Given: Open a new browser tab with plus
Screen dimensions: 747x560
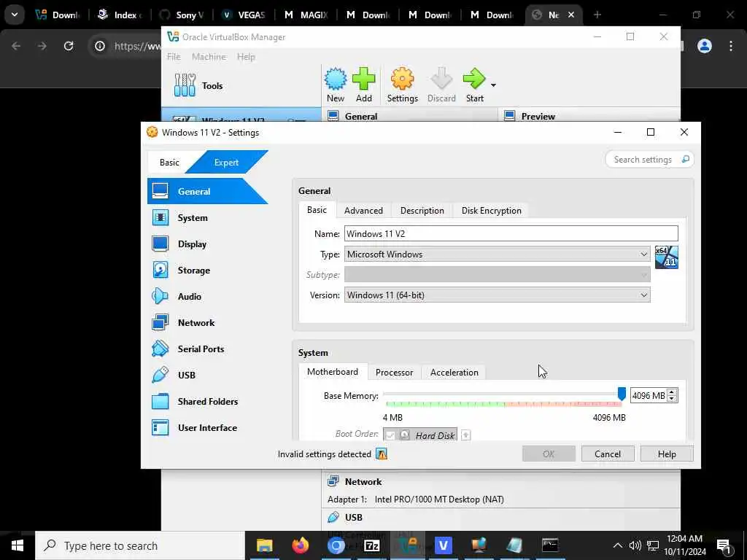Looking at the screenshot, I should pos(597,15).
